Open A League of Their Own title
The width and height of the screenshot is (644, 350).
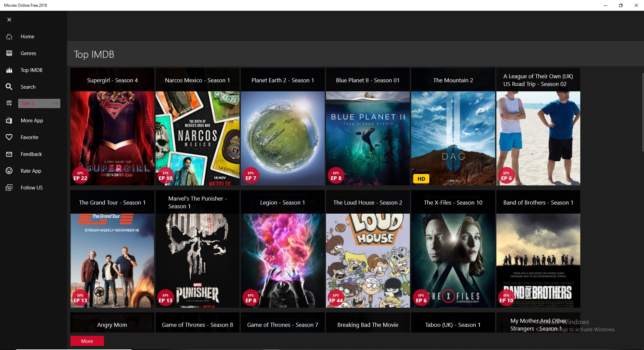pos(538,80)
